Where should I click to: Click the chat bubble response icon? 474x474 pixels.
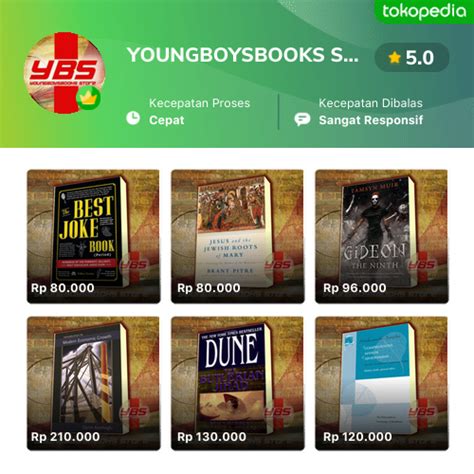point(302,119)
